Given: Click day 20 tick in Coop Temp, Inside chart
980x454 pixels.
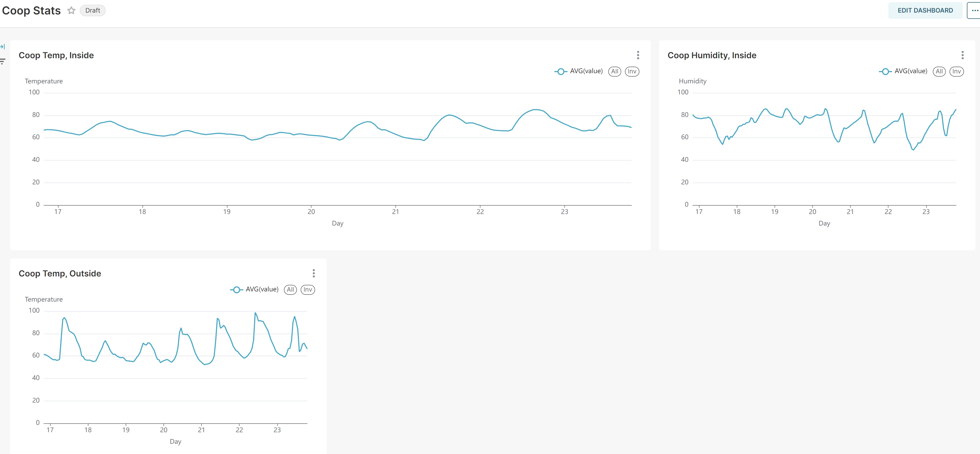Looking at the screenshot, I should pyautogui.click(x=311, y=212).
